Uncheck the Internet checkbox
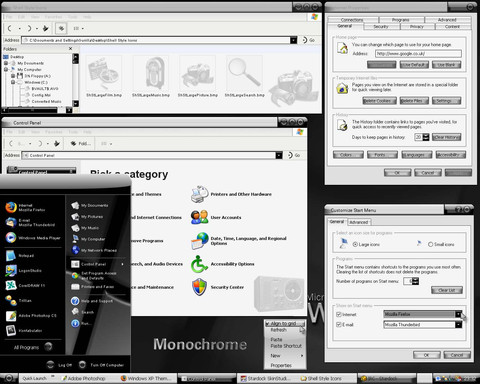Viewport: 480px width, 384px height. tap(339, 314)
